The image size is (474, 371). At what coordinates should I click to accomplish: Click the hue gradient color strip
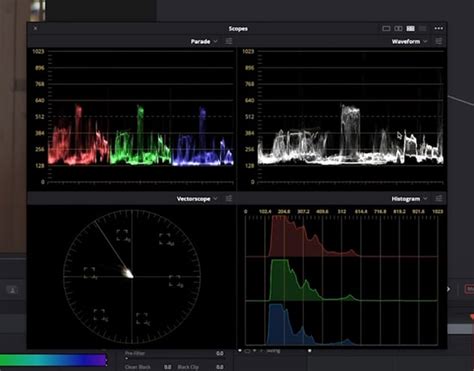click(53, 360)
